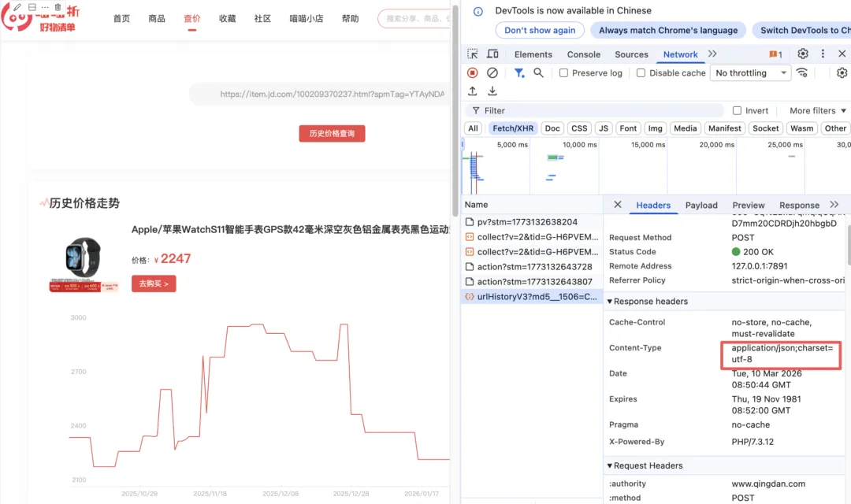Open network conditions wifi icon
Image resolution: width=851 pixels, height=504 pixels.
[x=801, y=72]
